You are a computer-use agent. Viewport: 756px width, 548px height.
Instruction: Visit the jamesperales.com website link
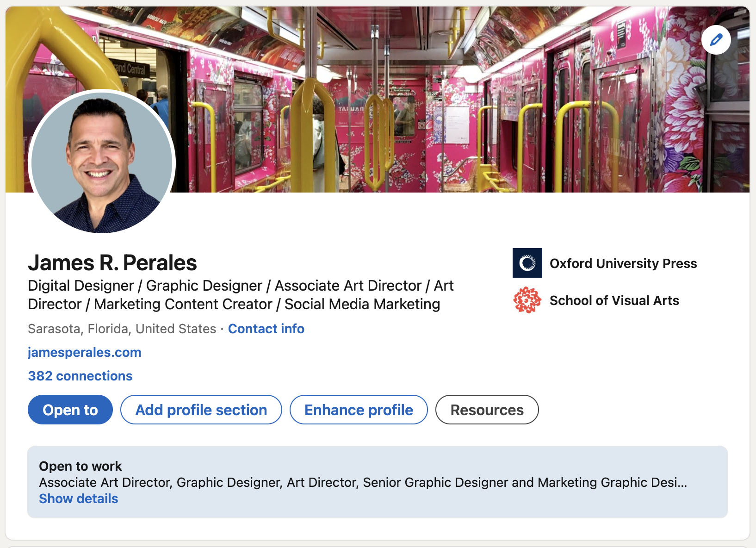point(85,352)
